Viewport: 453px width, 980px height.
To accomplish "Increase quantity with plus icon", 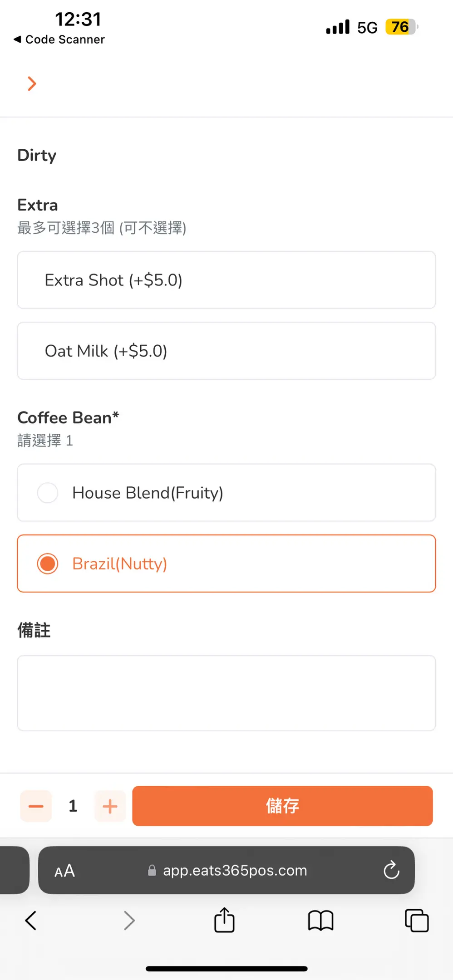I will (x=110, y=806).
